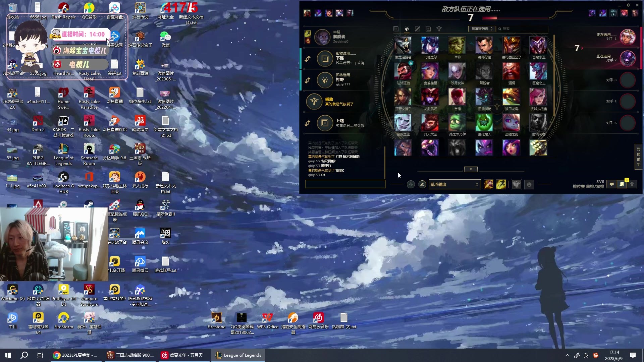Open the emote selector
644x362 pixels.
pos(529,184)
